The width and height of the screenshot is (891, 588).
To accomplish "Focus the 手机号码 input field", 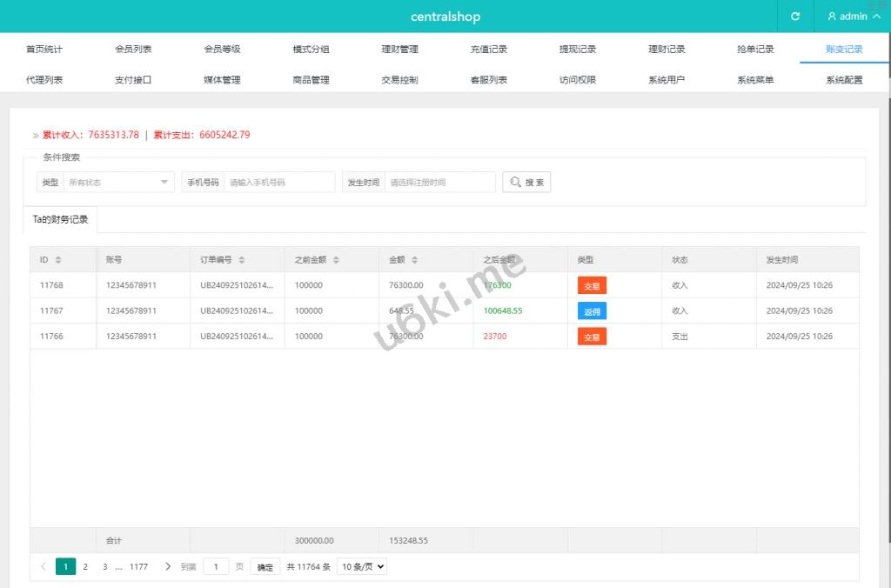I will 279,183.
